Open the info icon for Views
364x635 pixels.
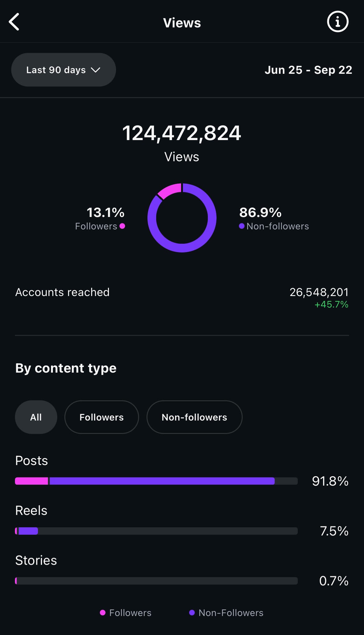[338, 22]
